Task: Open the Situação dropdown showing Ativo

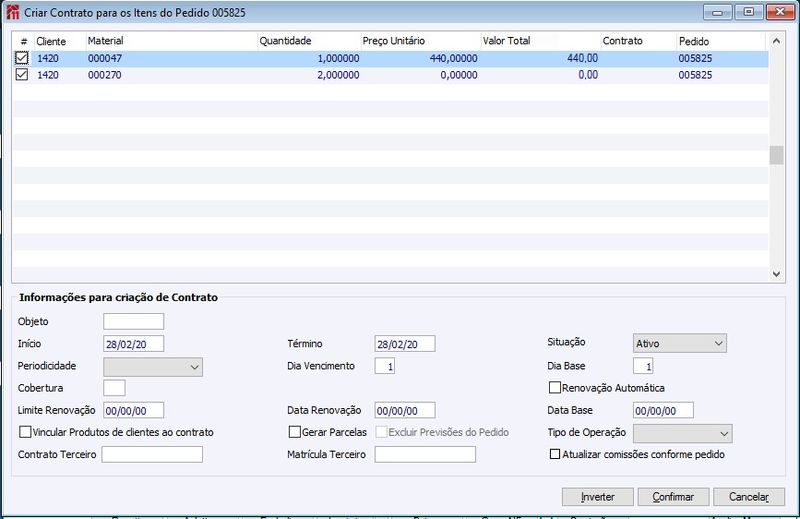Action: [x=680, y=343]
